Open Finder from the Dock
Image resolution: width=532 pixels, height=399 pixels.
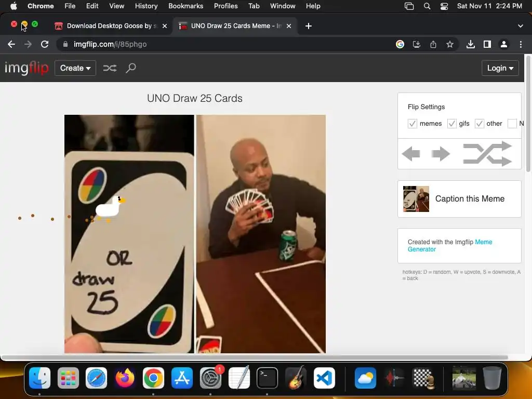[39, 378]
